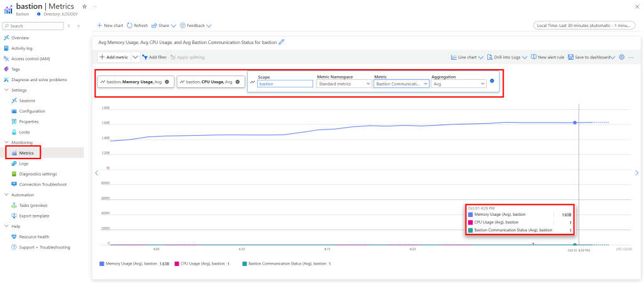The width and height of the screenshot is (644, 283).
Task: Open chart settings gear icon
Action: pyautogui.click(x=621, y=57)
